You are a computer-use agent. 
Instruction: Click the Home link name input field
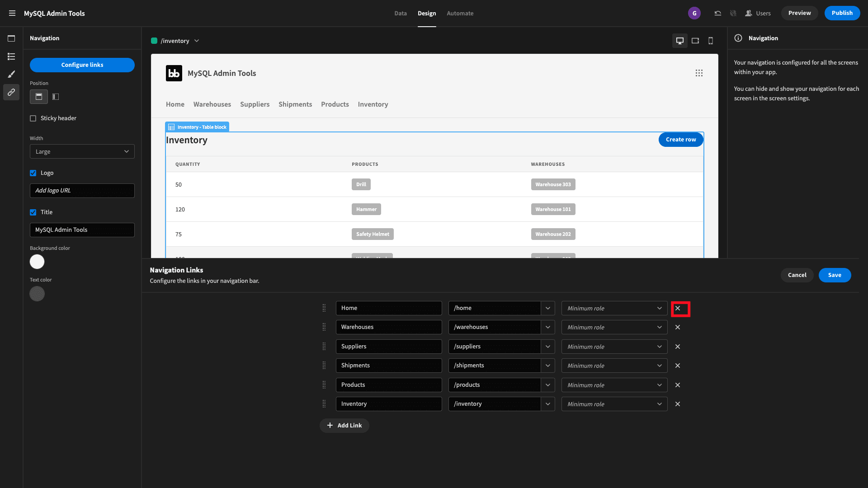[x=388, y=307]
